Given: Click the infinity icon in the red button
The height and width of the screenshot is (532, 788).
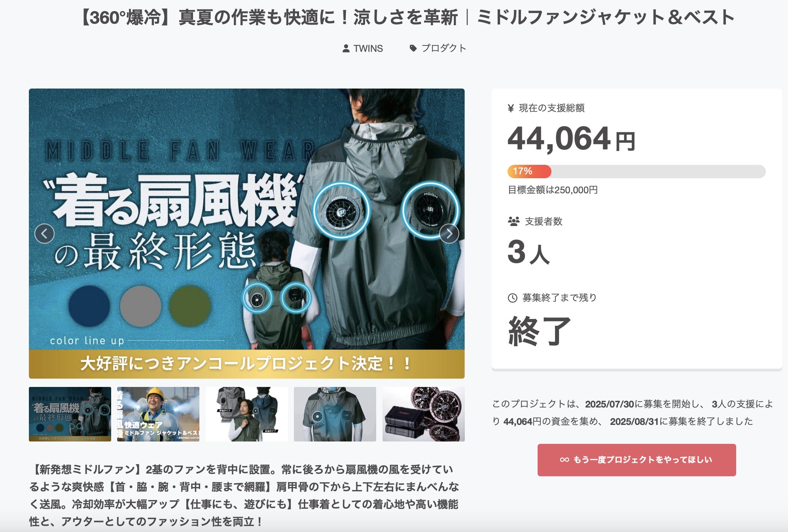Looking at the screenshot, I should point(564,460).
